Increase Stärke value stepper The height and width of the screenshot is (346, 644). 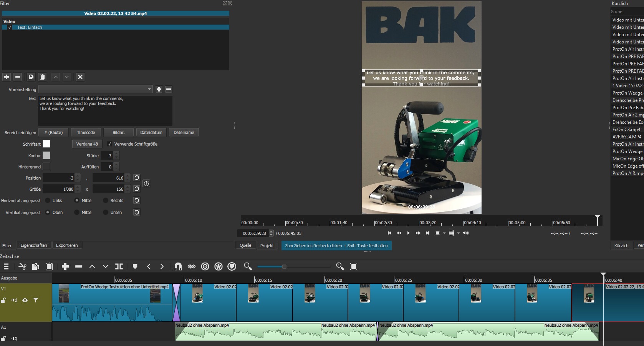coord(116,153)
